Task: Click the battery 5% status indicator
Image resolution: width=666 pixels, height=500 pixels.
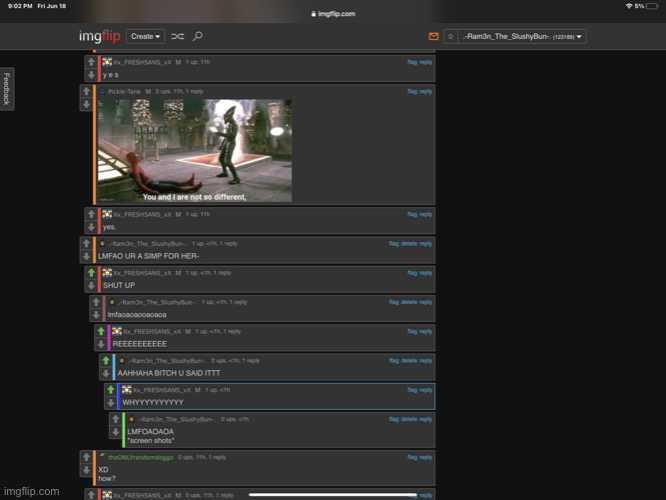Action: click(646, 6)
